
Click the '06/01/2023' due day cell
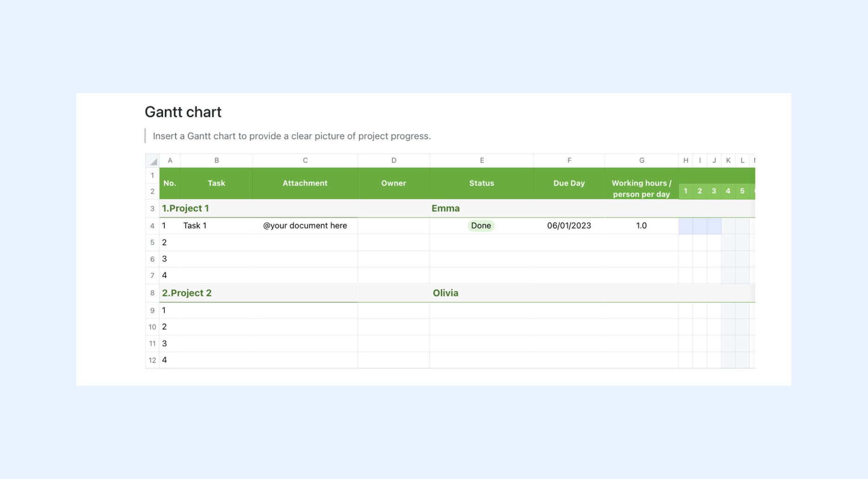[569, 226]
